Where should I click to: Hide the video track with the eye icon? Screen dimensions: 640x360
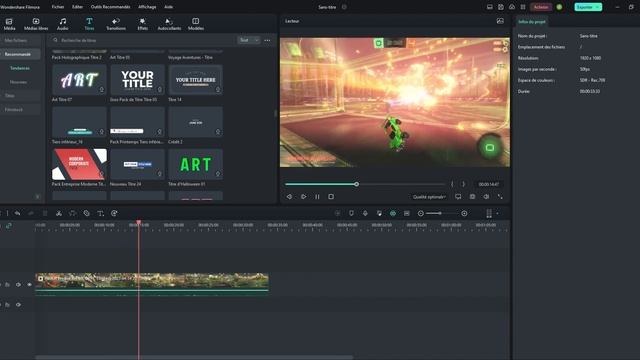coord(29,284)
